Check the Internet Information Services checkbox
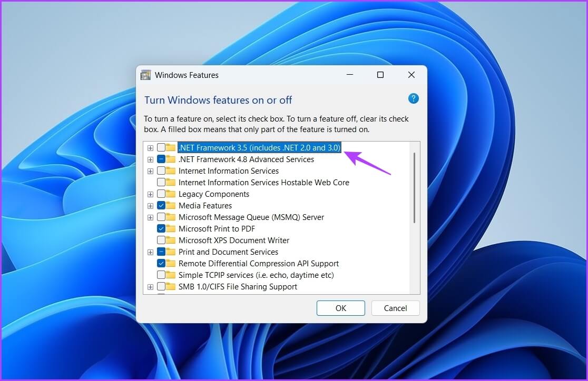 [161, 171]
